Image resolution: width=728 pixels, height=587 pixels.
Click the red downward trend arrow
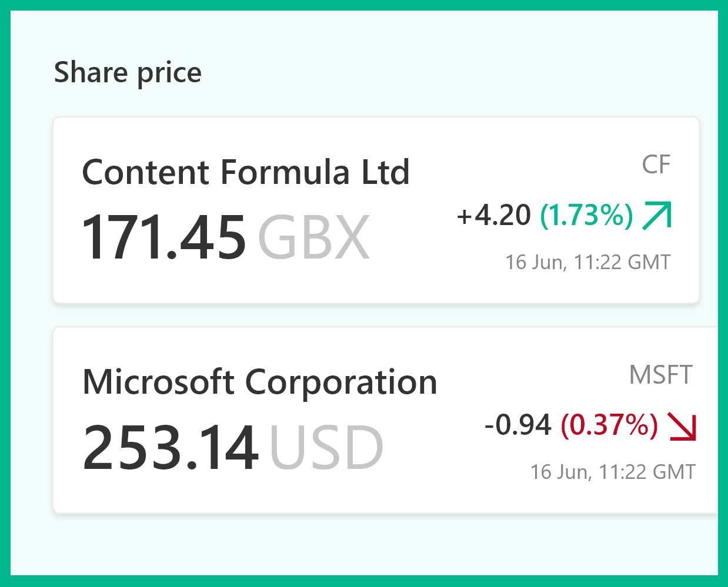tap(682, 425)
